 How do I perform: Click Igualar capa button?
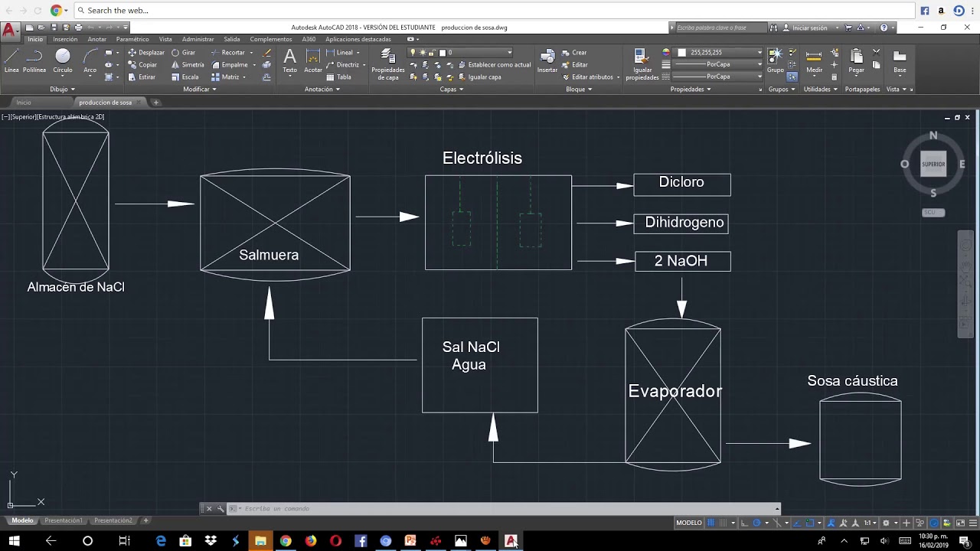pos(479,77)
